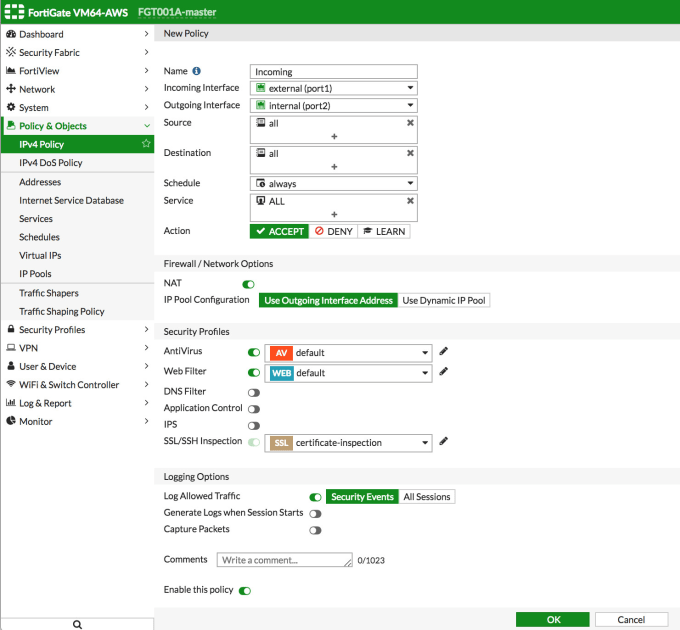The width and height of the screenshot is (680, 630).
Task: Click the Fortinet logo icon in header
Action: tap(14, 12)
